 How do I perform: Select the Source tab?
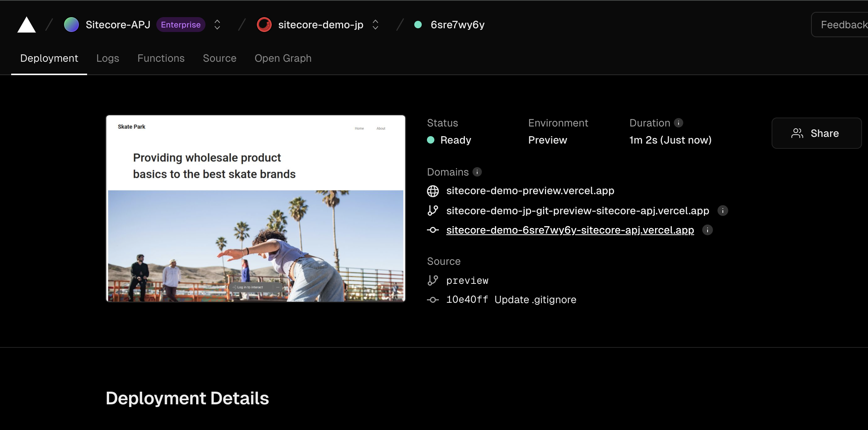[219, 58]
